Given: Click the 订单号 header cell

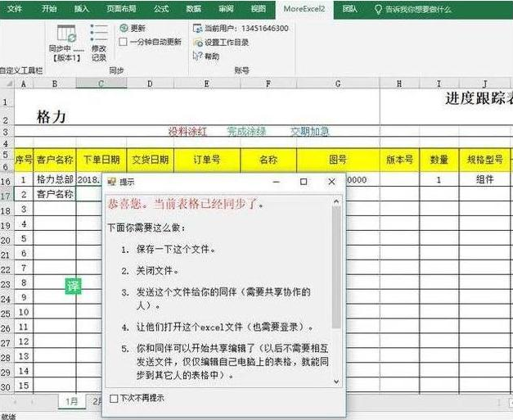Looking at the screenshot, I should 207,160.
